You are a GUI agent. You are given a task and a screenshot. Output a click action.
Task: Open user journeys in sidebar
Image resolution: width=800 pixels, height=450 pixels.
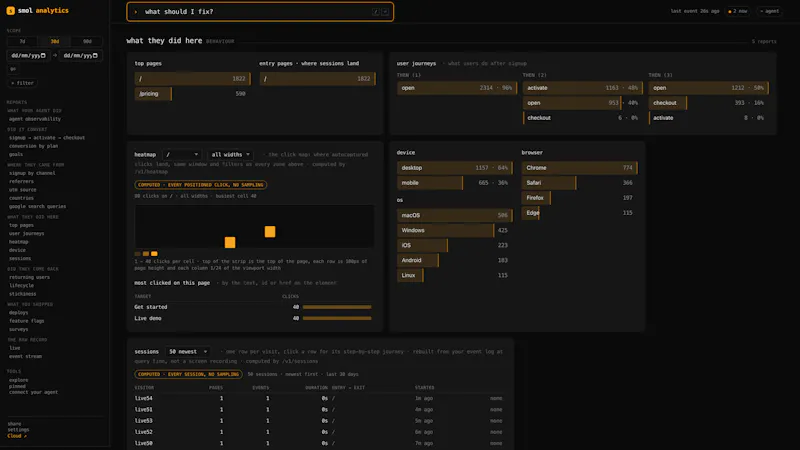(27, 234)
